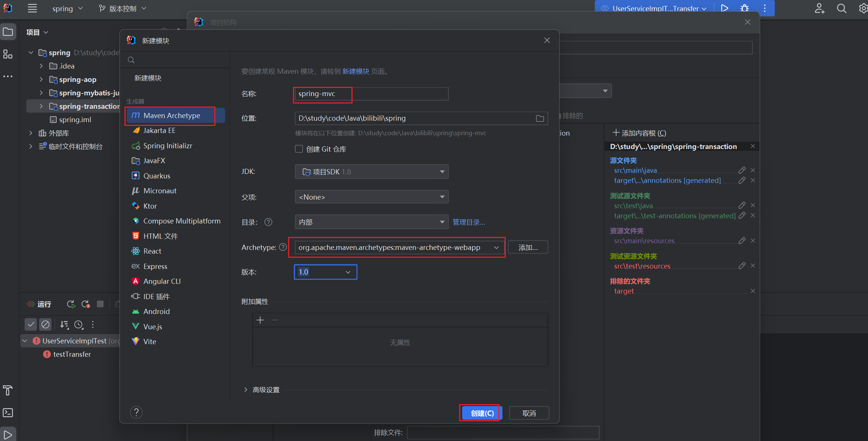Show more tool windows ellipsis
The image size is (868, 441).
click(x=8, y=76)
